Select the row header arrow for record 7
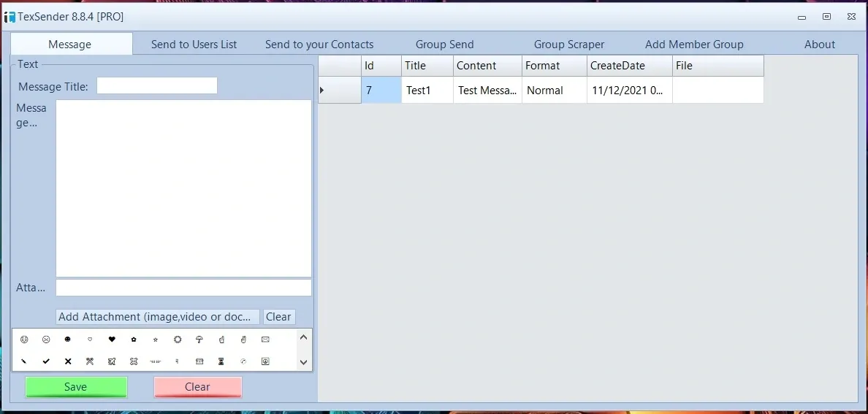868x414 pixels. [340, 90]
